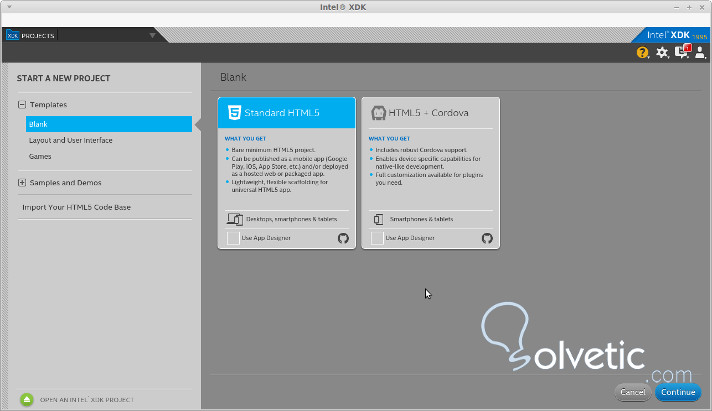
Task: Click 'What You Get' heading on Standard card
Action: (x=245, y=139)
